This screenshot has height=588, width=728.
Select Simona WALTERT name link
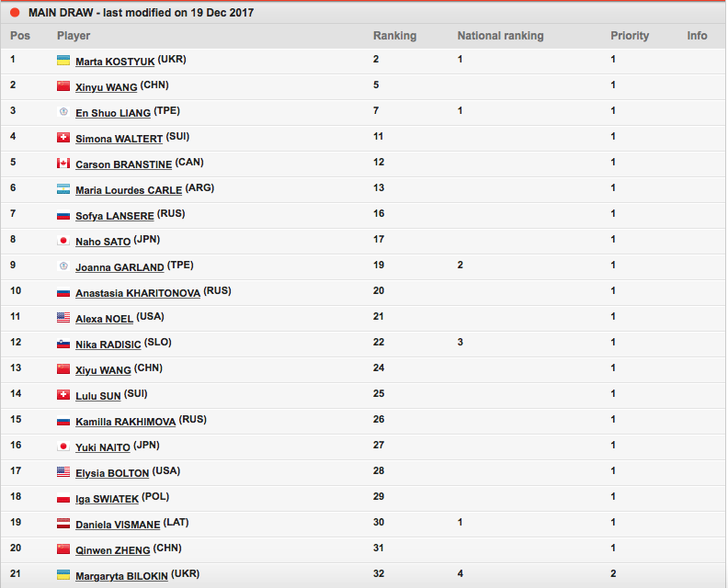click(x=119, y=139)
